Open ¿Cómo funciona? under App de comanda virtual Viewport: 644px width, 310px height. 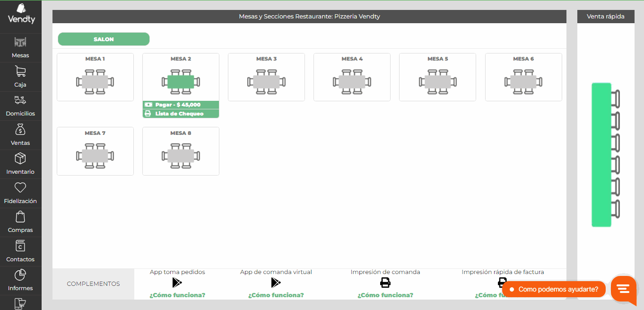(x=276, y=295)
